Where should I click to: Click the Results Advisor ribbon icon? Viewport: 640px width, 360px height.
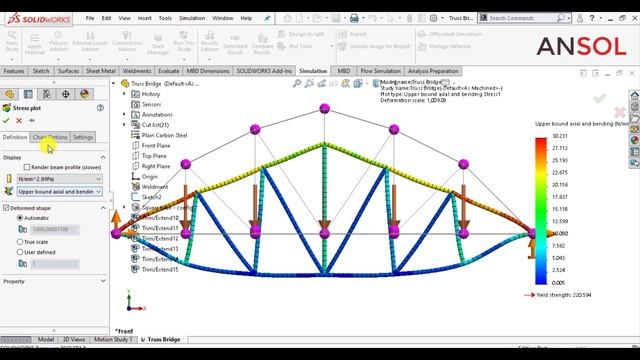point(209,42)
